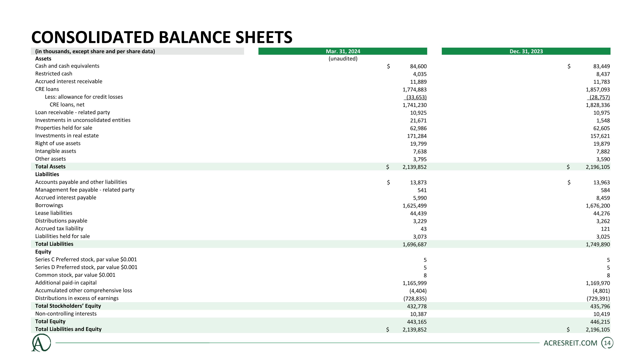644x362 pixels.
Task: Click Non-controlling interests row label
Action: 66,314
